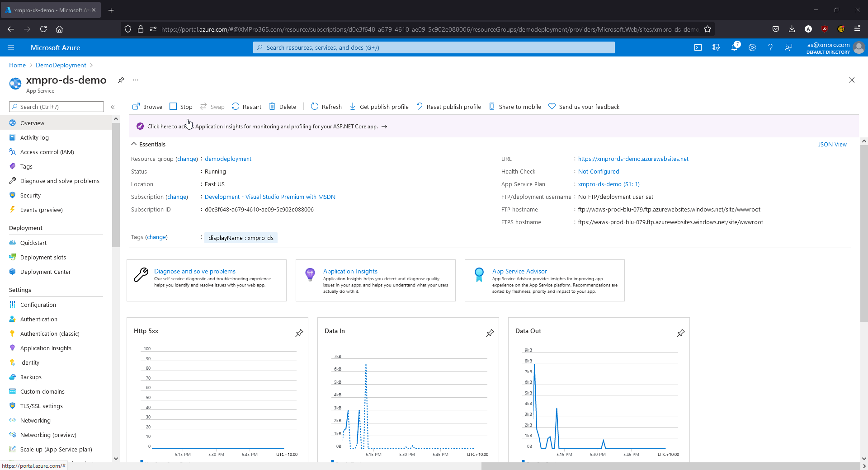Open JSON View
Image resolution: width=868 pixels, height=470 pixels.
[832, 144]
